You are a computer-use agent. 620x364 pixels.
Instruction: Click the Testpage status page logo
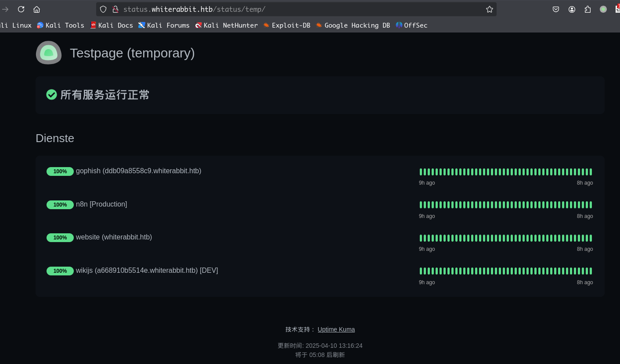coord(49,53)
